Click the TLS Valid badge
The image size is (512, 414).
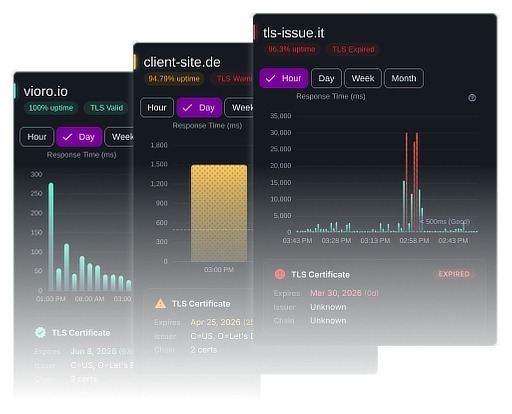(106, 108)
